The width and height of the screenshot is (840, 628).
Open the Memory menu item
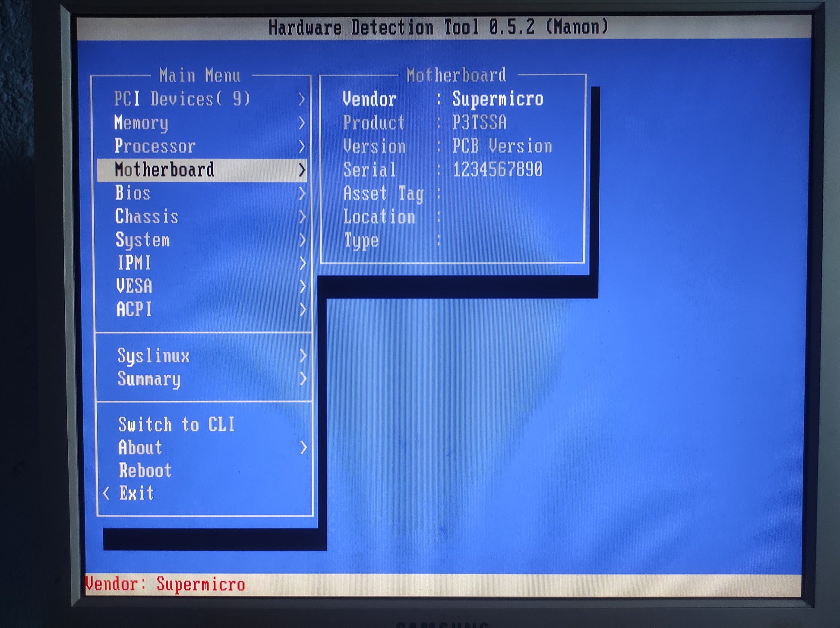(141, 123)
